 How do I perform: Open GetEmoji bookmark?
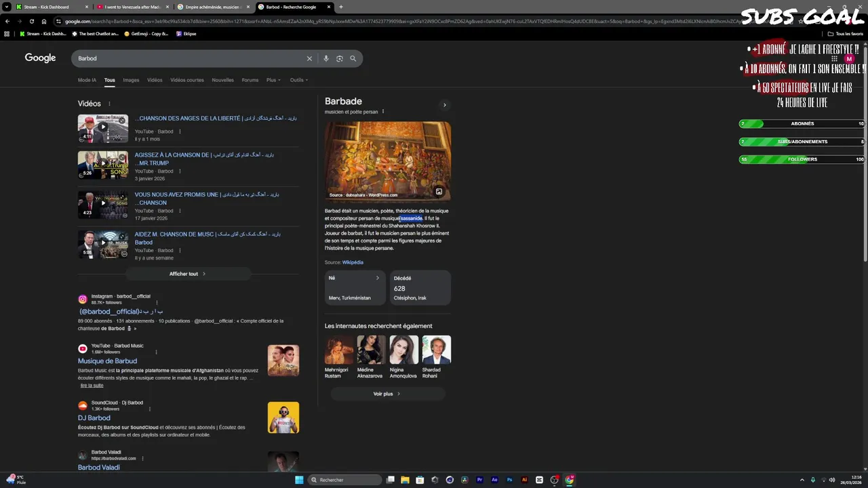coord(146,33)
